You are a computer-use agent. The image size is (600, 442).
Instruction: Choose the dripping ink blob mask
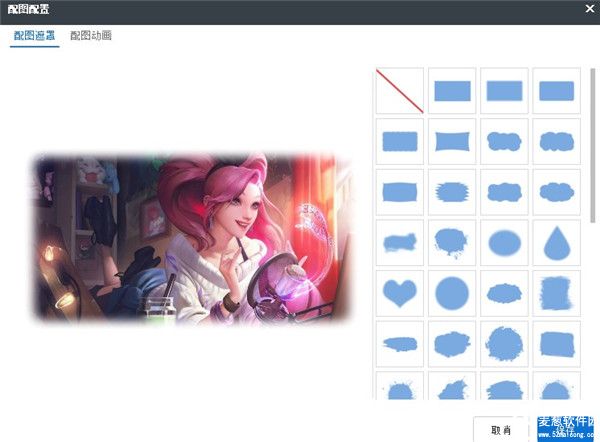tap(452, 242)
